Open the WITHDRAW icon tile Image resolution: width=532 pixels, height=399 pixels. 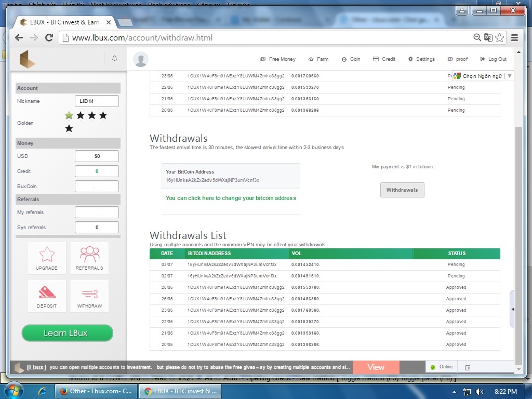89,296
